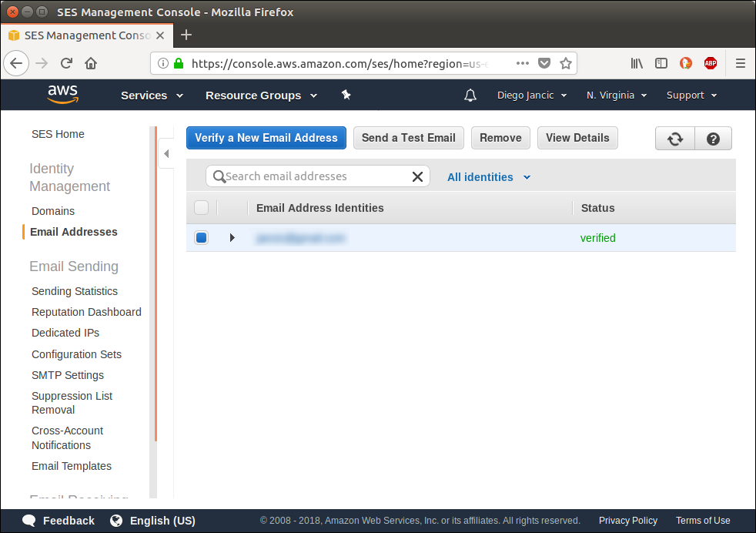
Task: Open the Privacy Policy link
Action: click(x=627, y=521)
